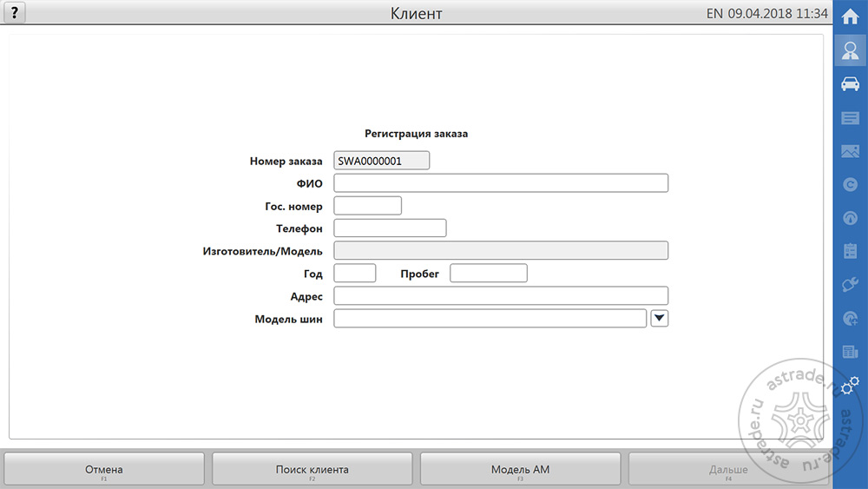Click the Изготовитель/Модель field
Image resolution: width=868 pixels, height=489 pixels.
pos(501,250)
